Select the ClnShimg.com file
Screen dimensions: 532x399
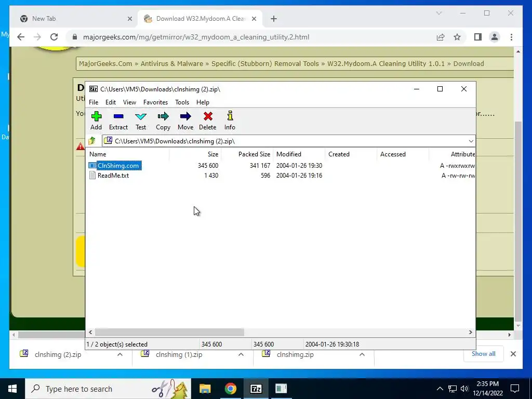pos(118,166)
